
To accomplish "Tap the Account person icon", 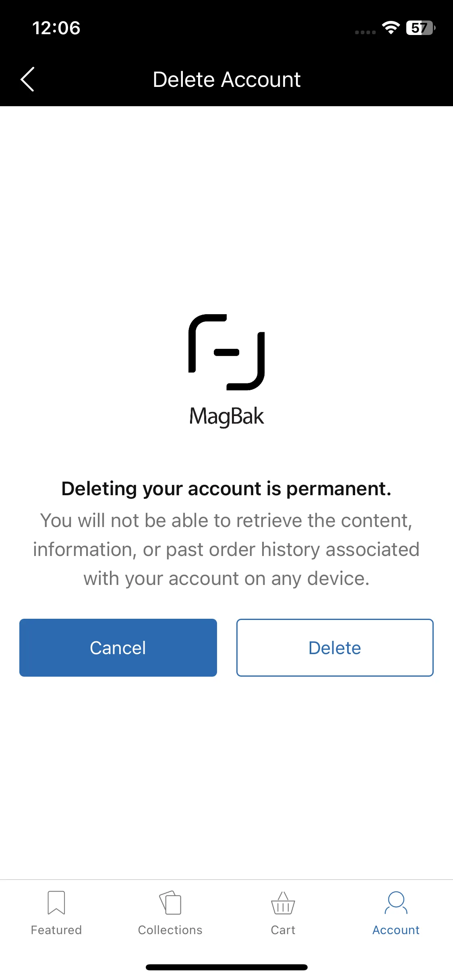I will (x=396, y=903).
